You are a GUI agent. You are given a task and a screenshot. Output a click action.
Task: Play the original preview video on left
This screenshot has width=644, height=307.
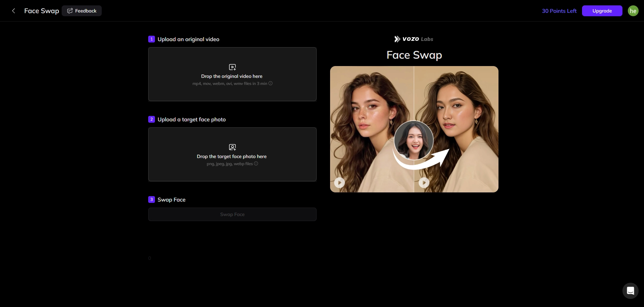pyautogui.click(x=340, y=183)
